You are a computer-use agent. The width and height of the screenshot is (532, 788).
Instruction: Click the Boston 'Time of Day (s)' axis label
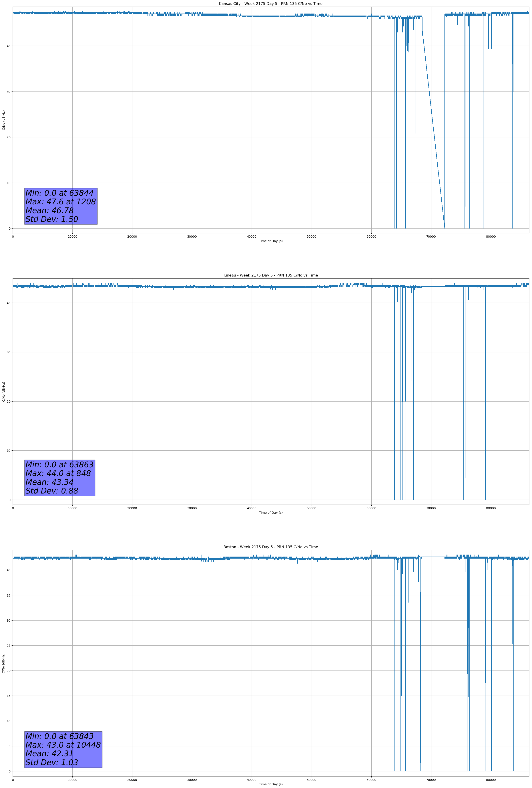pos(271,784)
